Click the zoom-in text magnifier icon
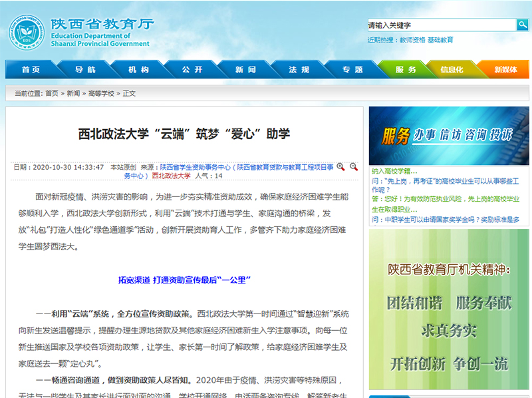Viewport: 532px width, 398px height. [x=340, y=167]
